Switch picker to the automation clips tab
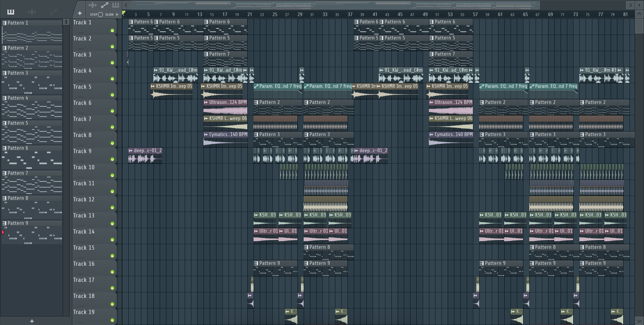 coord(53,12)
